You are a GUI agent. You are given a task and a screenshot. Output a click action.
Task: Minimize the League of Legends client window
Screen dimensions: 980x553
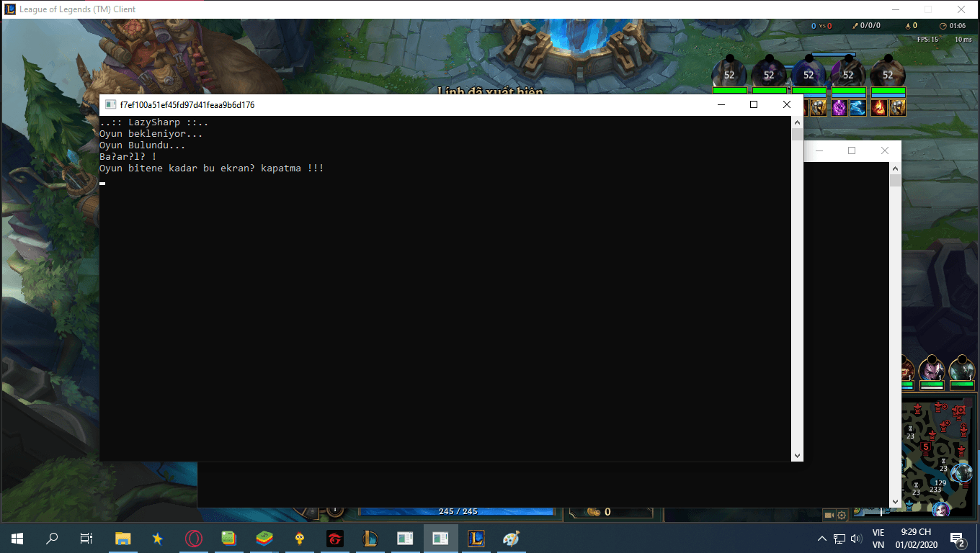coord(895,10)
